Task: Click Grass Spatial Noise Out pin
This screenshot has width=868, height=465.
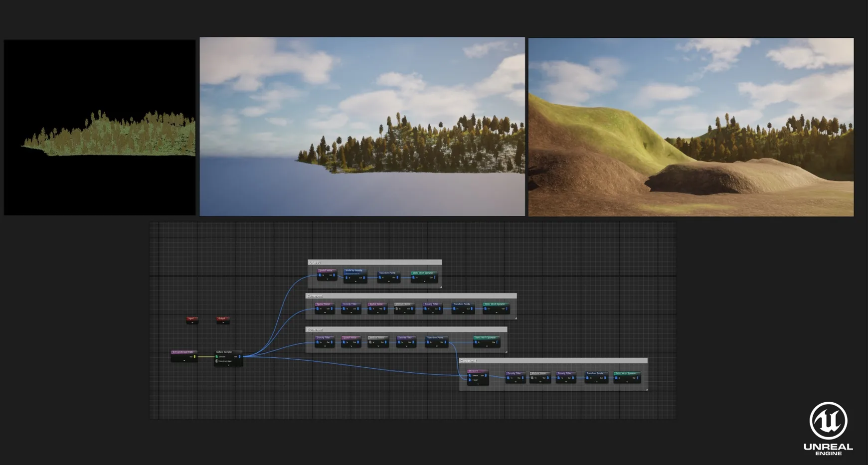Action: [334, 275]
